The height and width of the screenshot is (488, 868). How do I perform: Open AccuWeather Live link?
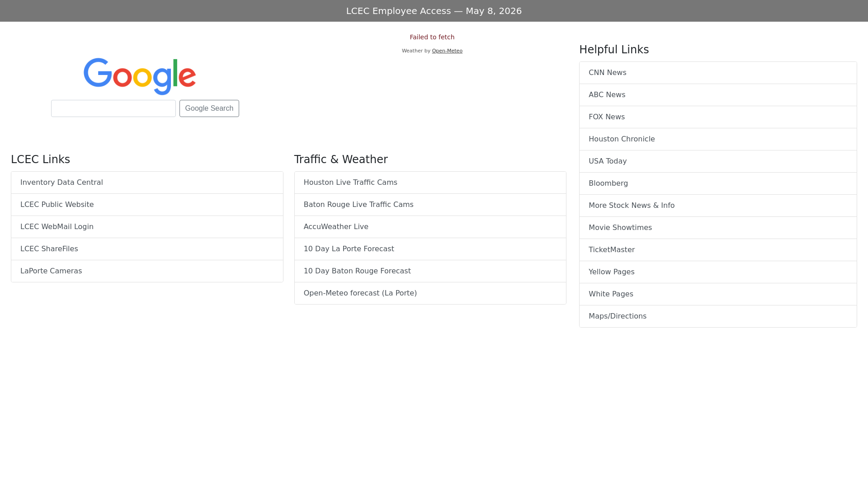430,227
